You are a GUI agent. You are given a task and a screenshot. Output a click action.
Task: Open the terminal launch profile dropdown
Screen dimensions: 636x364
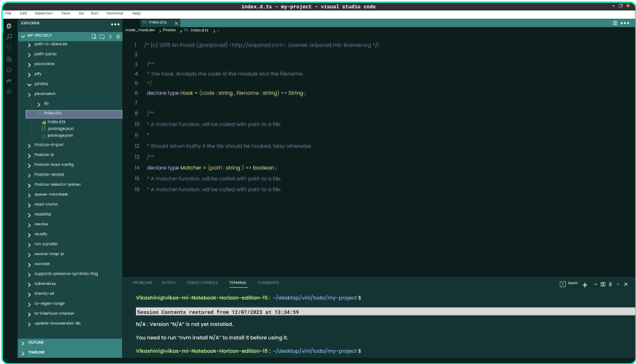(596, 284)
